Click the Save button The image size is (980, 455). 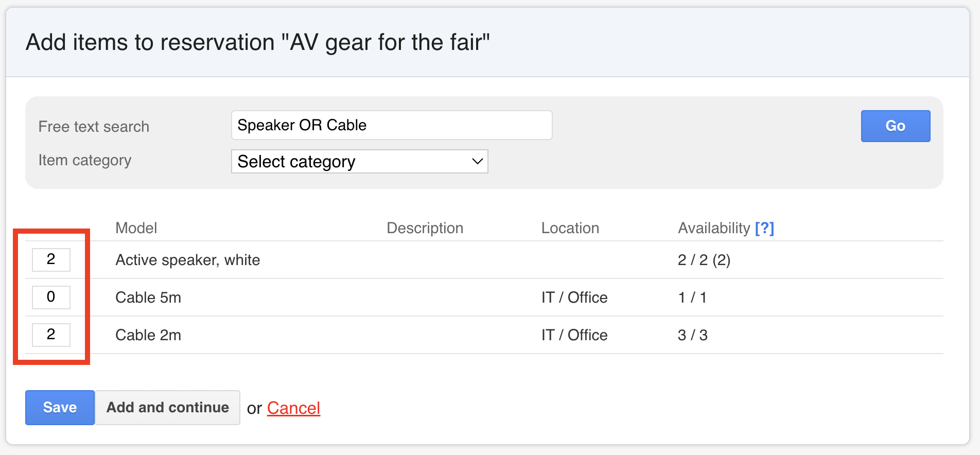click(x=60, y=407)
